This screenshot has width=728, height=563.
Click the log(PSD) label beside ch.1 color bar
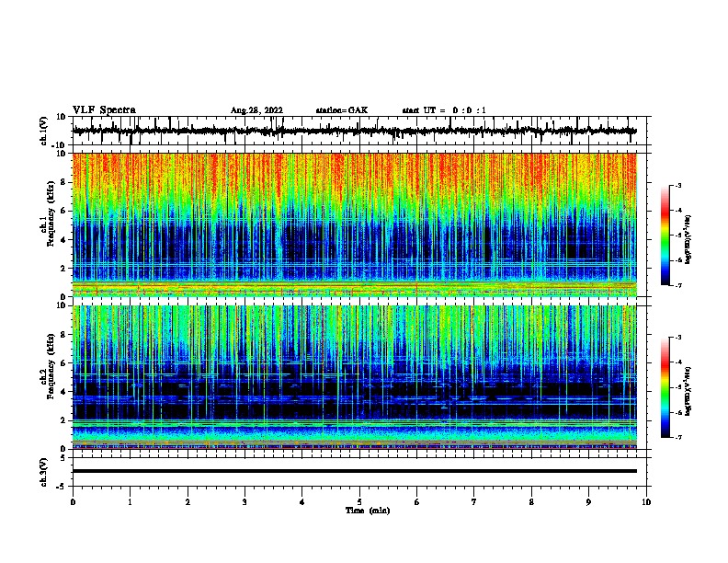688,239
